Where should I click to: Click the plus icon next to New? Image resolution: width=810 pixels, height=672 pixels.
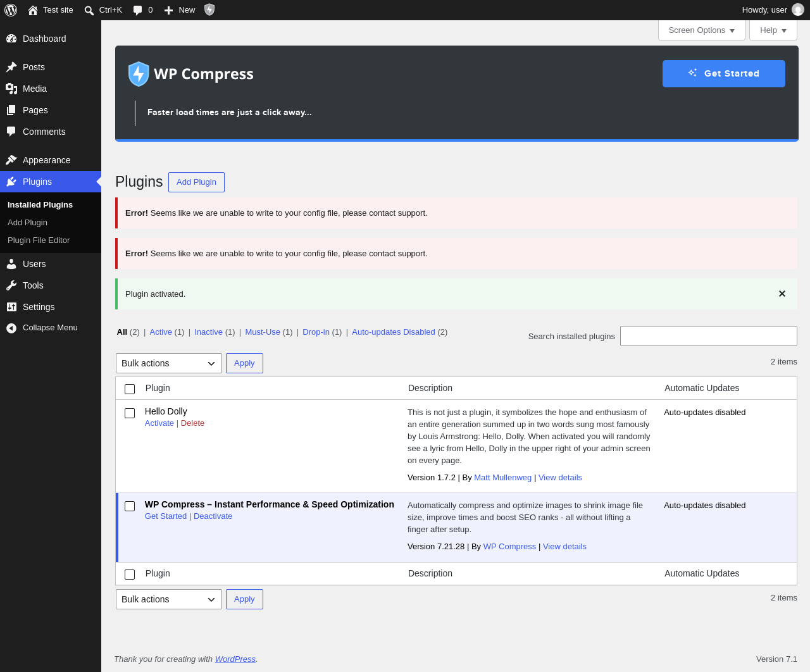[168, 10]
